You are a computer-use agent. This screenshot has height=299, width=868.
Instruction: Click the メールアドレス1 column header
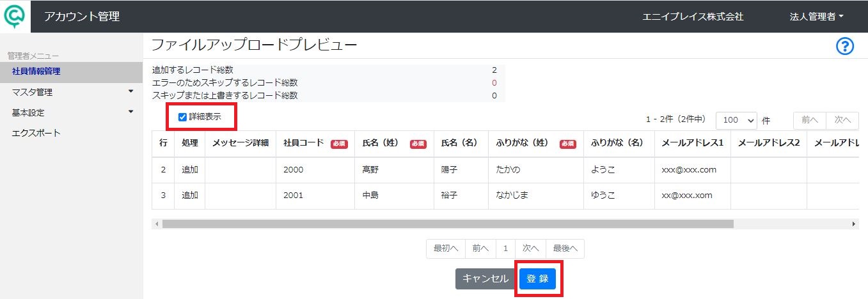693,144
